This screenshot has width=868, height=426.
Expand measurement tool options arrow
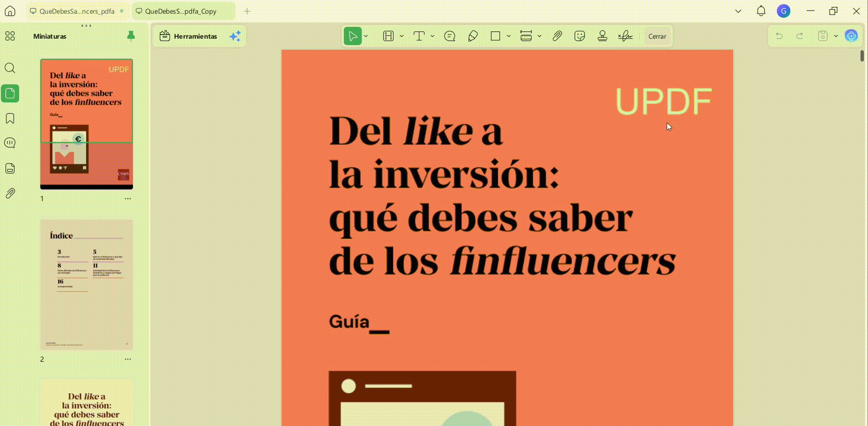539,36
